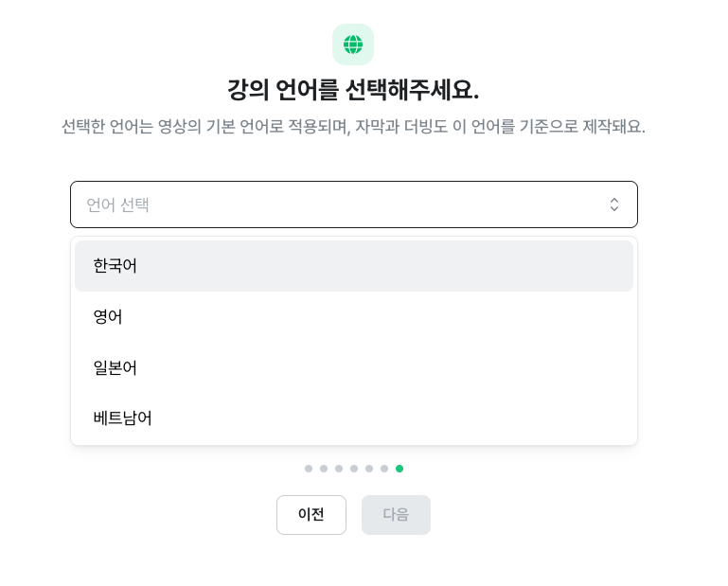Click the light green badge behind globe
The height and width of the screenshot is (586, 728).
pos(339,31)
